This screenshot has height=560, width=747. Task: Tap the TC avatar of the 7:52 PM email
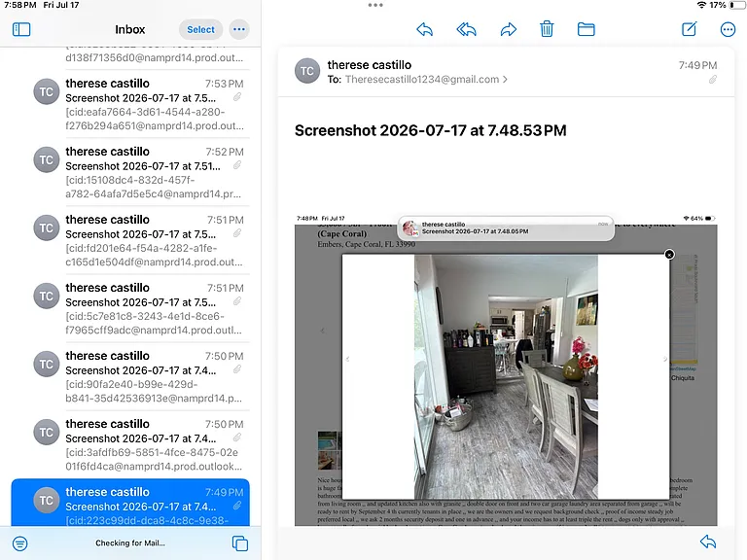[47, 159]
